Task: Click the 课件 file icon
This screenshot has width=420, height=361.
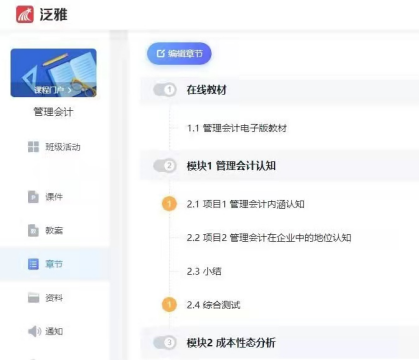Action: click(33, 197)
